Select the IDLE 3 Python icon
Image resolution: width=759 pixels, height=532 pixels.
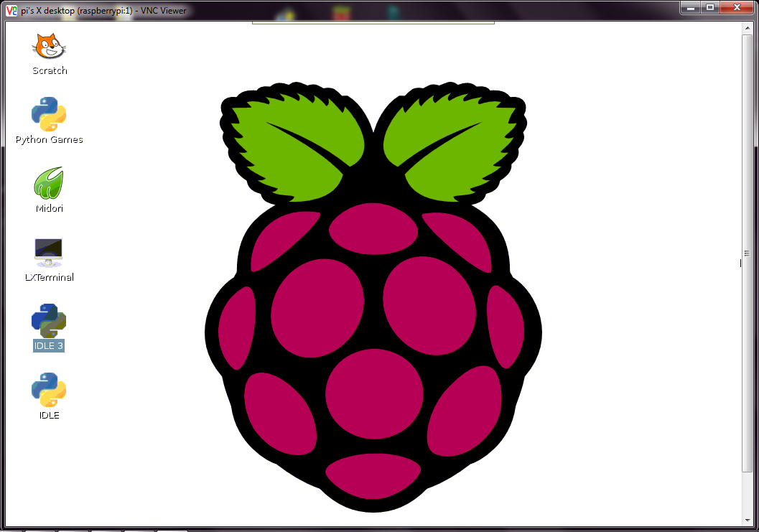click(x=49, y=320)
